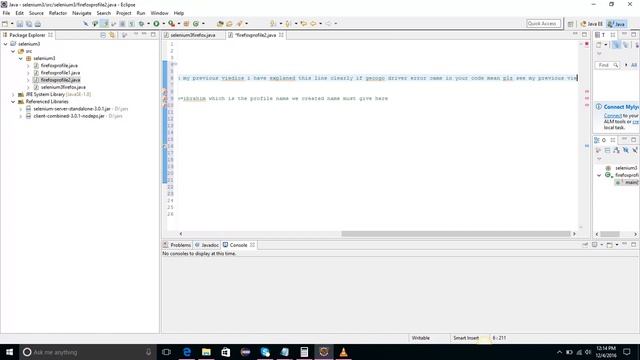Screen dimensions: 640x360
Task: Click the Skip All Breakpoints icon
Action: (x=85, y=24)
